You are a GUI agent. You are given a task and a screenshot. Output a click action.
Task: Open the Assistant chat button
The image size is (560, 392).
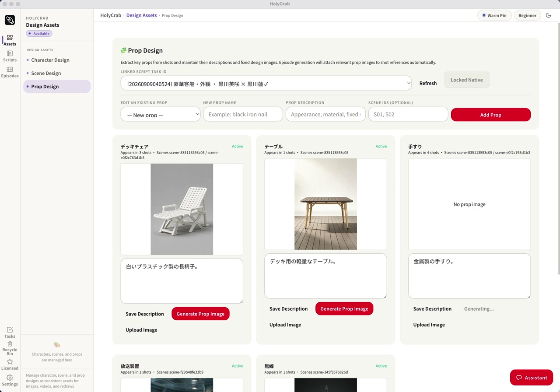532,378
